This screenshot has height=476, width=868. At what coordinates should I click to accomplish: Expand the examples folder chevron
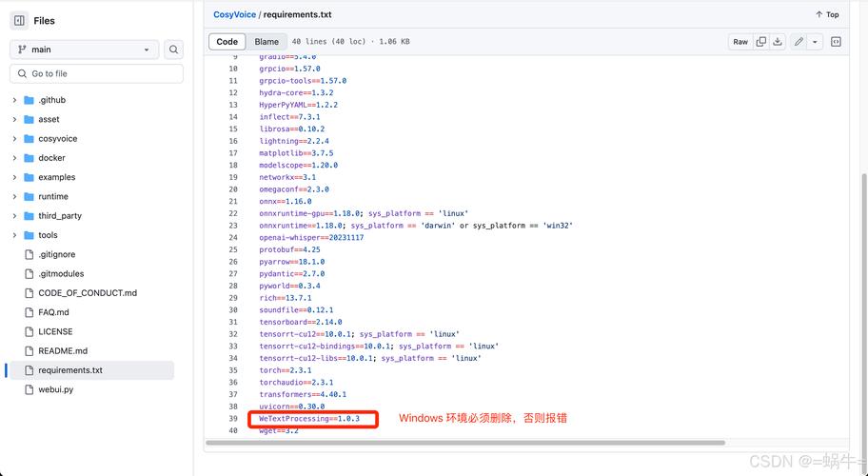point(14,177)
